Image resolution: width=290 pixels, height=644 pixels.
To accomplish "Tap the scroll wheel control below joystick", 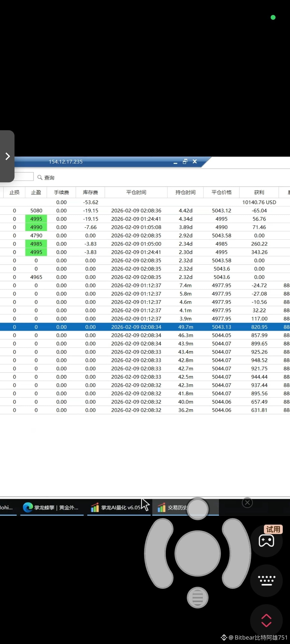I will coord(198,597).
